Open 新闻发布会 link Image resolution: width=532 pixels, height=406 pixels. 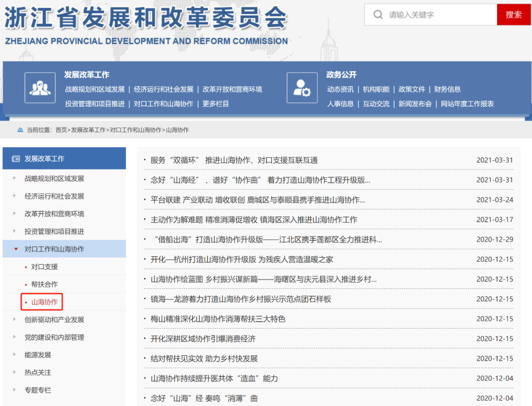[415, 104]
